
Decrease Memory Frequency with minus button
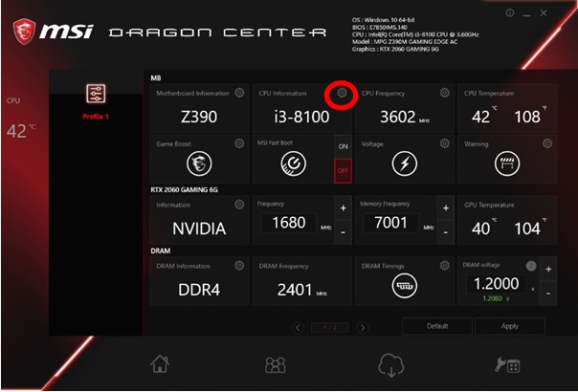pyautogui.click(x=446, y=232)
